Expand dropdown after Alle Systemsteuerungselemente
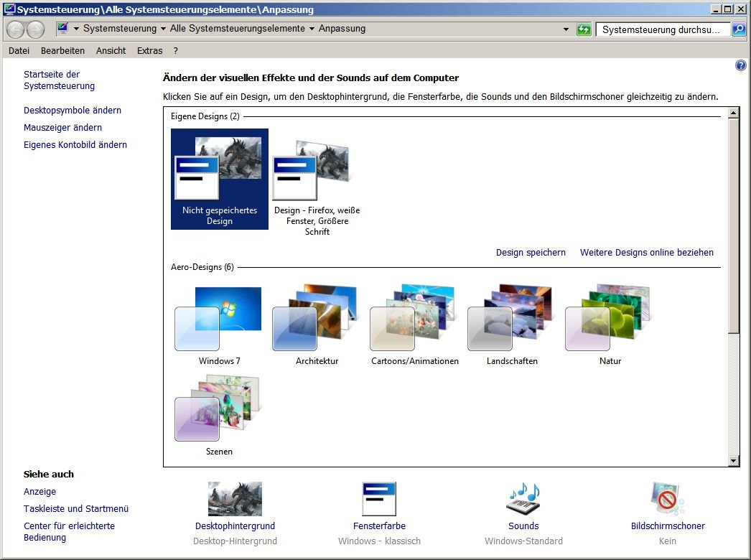The height and width of the screenshot is (560, 751). (x=312, y=29)
